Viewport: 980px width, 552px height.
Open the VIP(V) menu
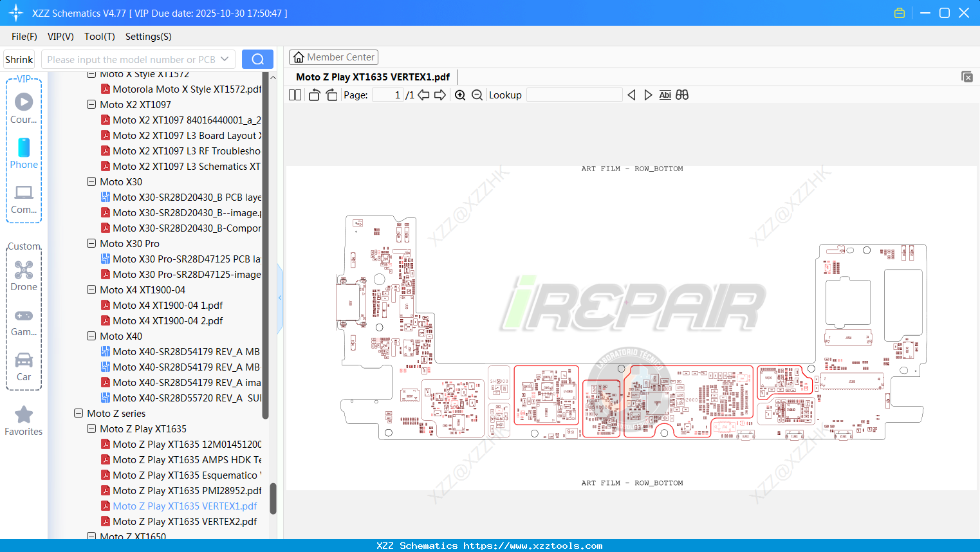pyautogui.click(x=60, y=37)
